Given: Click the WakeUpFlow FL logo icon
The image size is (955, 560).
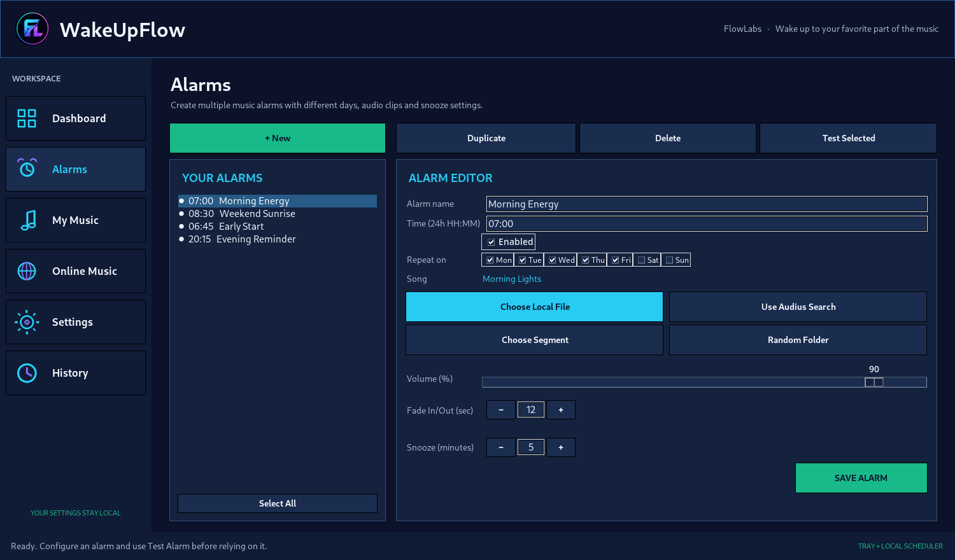Looking at the screenshot, I should (32, 29).
